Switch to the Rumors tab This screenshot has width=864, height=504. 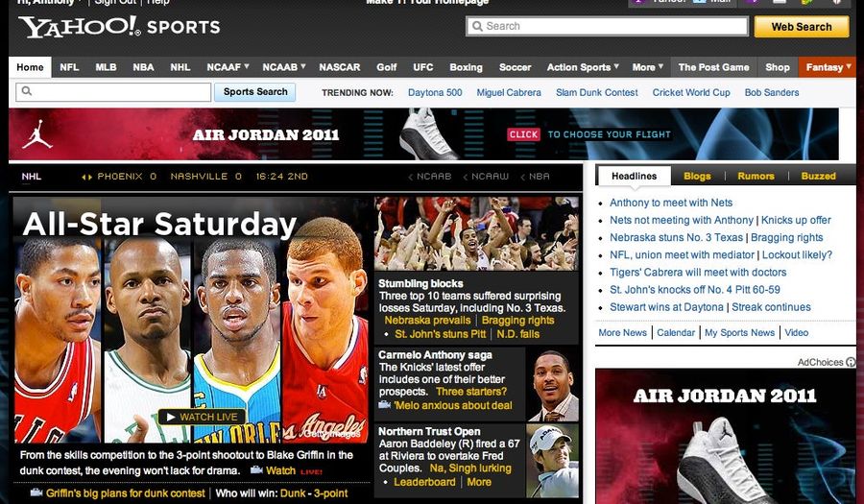click(756, 177)
